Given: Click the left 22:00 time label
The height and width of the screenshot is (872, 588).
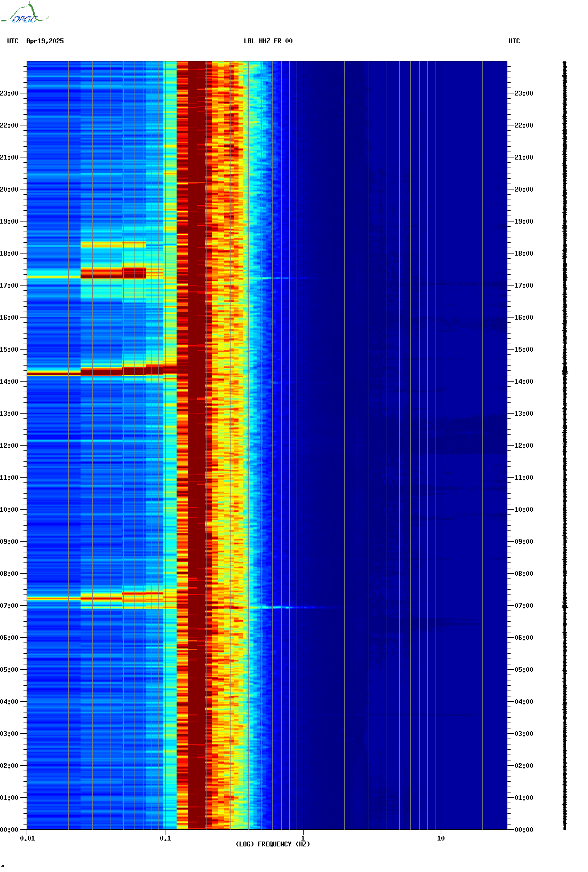Looking at the screenshot, I should point(9,125).
